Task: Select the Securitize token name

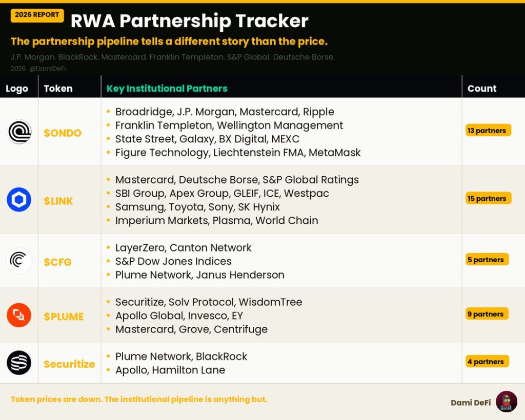Action: click(x=69, y=364)
